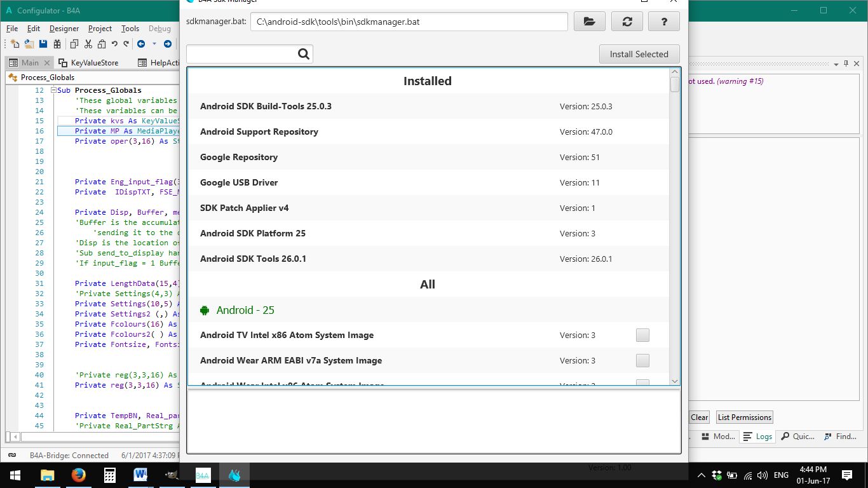Click the new file icon in B4A toolbar
The image size is (868, 488).
point(15,44)
